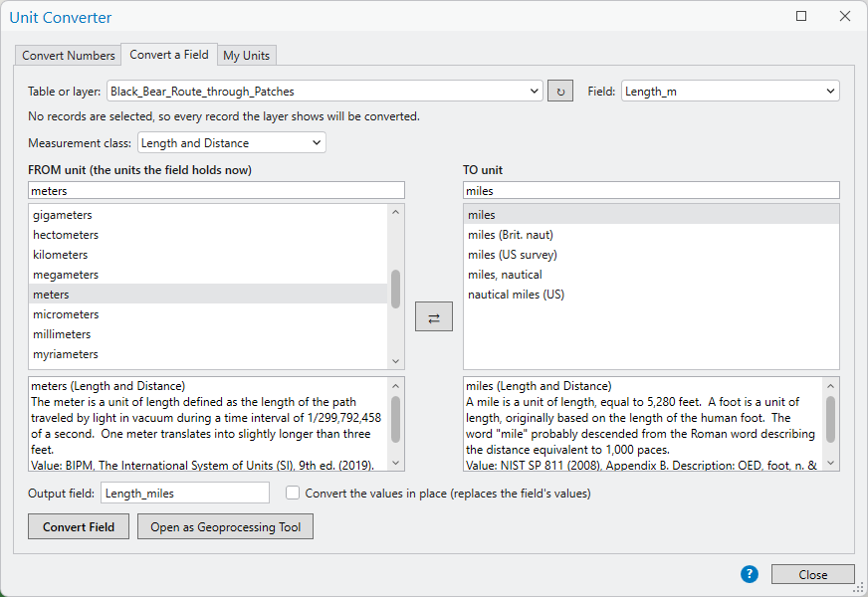This screenshot has height=597, width=868.
Task: Select micrometers in the FROM list
Action: click(x=208, y=314)
